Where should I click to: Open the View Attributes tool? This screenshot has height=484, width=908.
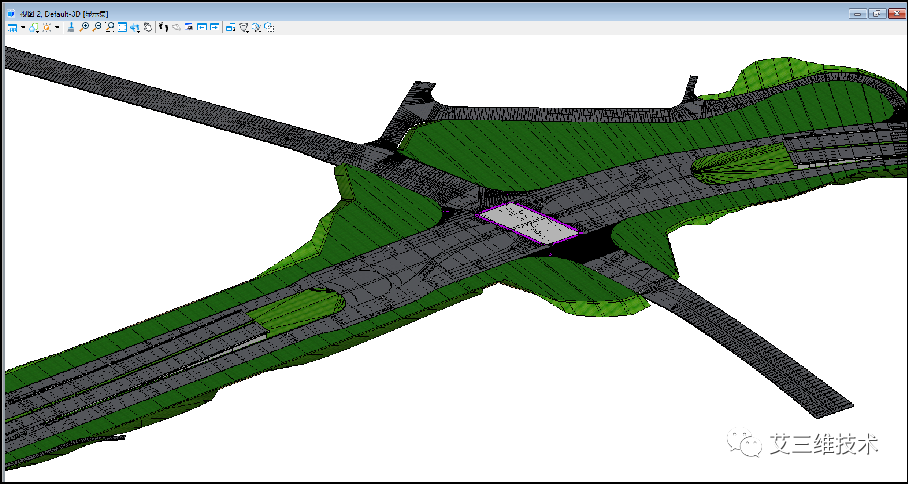click(11, 28)
